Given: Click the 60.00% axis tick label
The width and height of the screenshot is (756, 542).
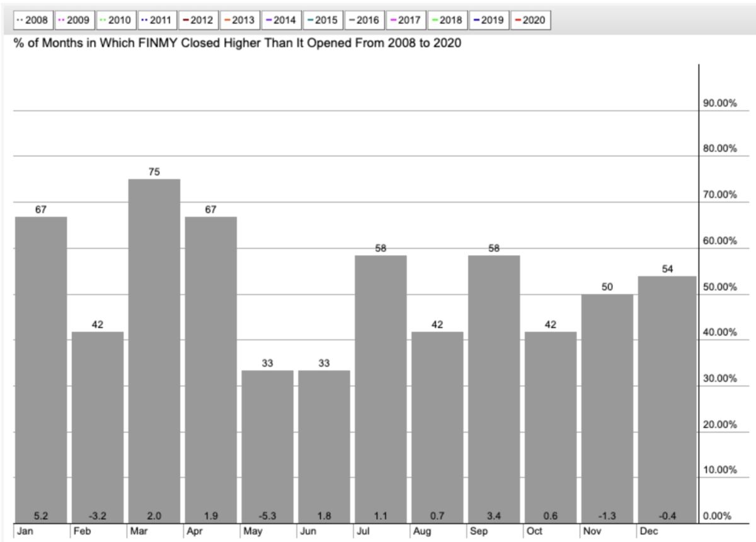Looking at the screenshot, I should click(719, 241).
